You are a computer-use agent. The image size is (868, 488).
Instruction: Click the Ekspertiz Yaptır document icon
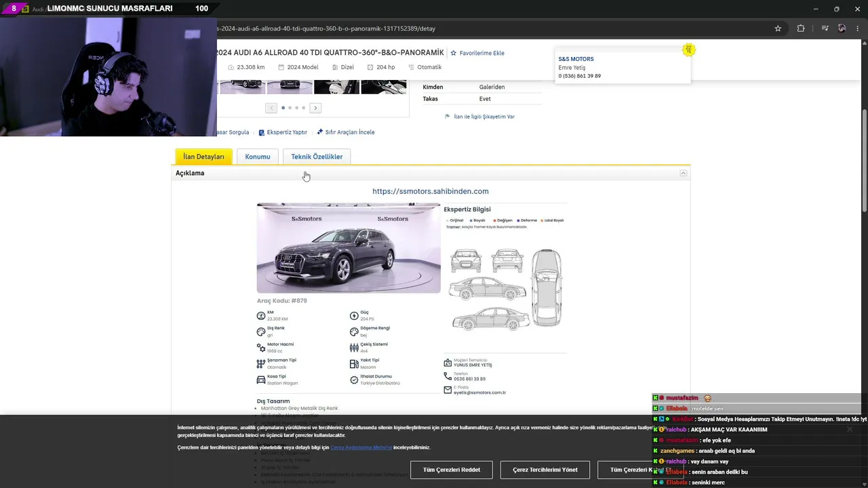coord(262,132)
